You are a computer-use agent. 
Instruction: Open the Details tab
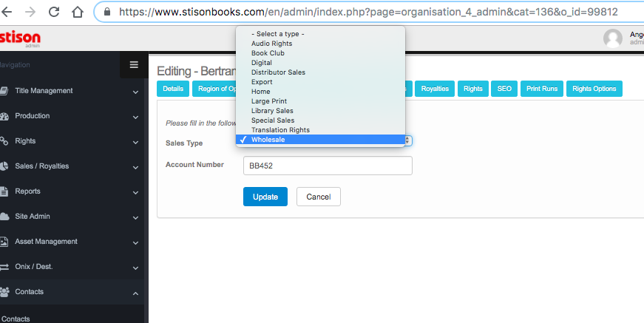click(x=173, y=89)
